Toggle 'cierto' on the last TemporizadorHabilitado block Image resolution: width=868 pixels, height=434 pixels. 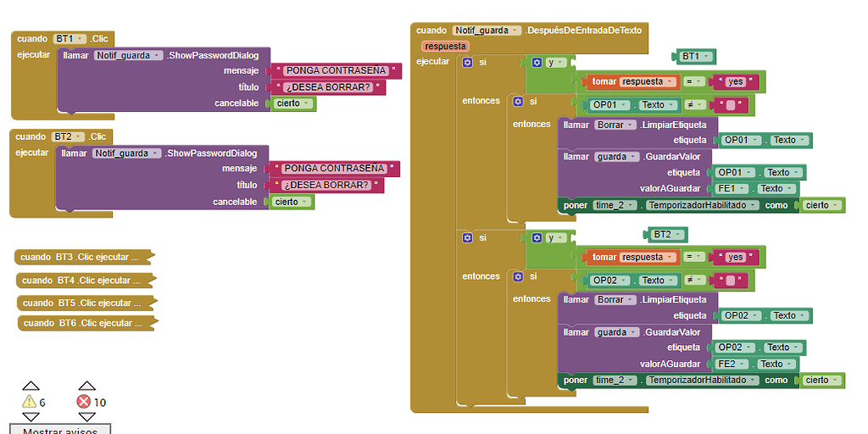click(824, 381)
